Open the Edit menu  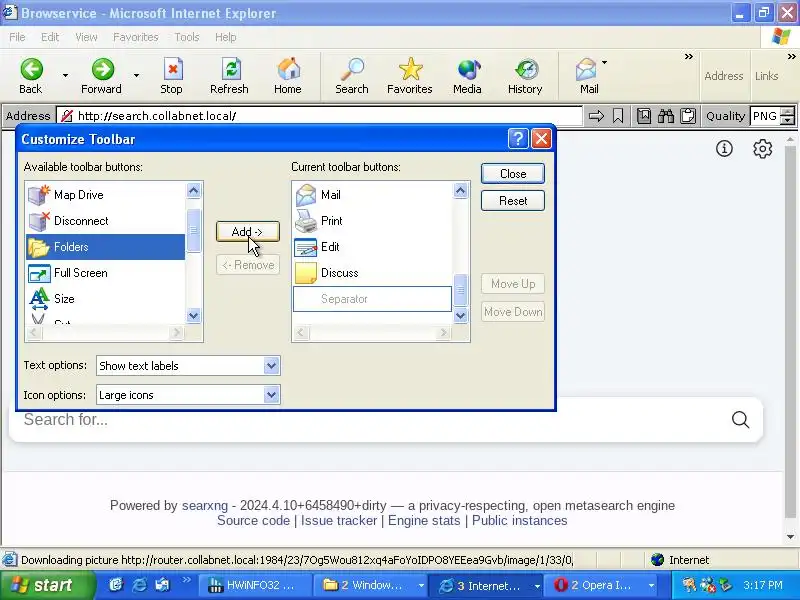pyautogui.click(x=50, y=37)
